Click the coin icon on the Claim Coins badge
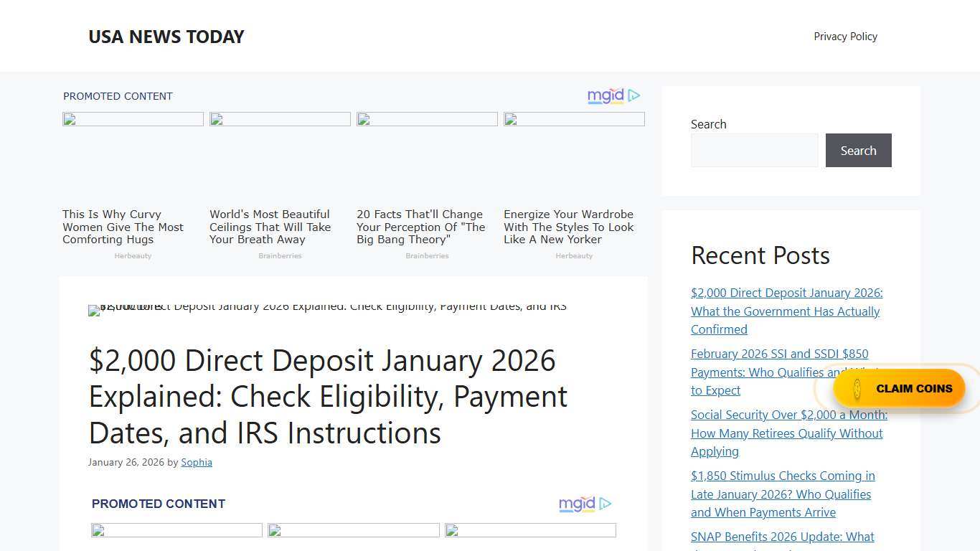This screenshot has width=980, height=551. click(x=857, y=388)
